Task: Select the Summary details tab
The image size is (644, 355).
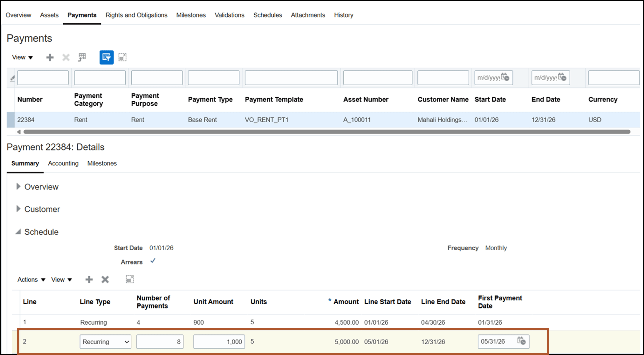Action: [25, 163]
